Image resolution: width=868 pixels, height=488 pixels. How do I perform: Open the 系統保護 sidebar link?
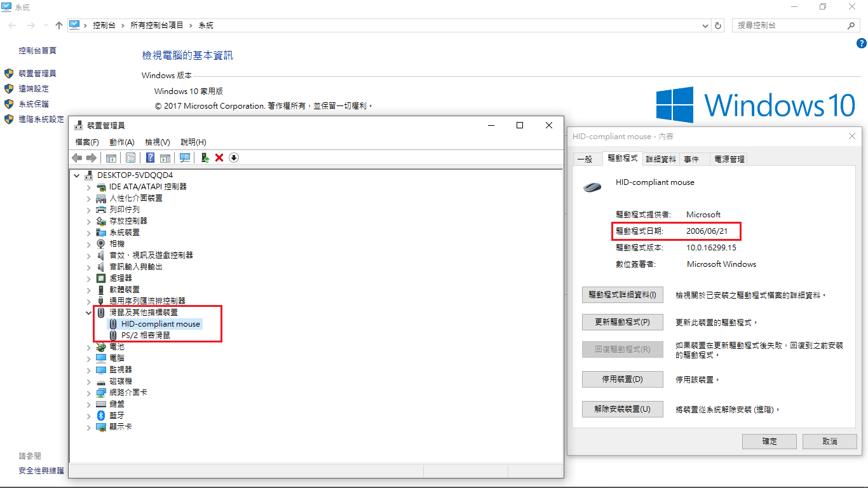click(x=34, y=104)
